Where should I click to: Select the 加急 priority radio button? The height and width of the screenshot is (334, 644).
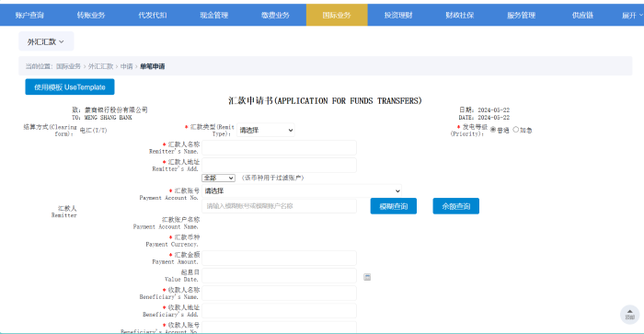[x=516, y=130]
